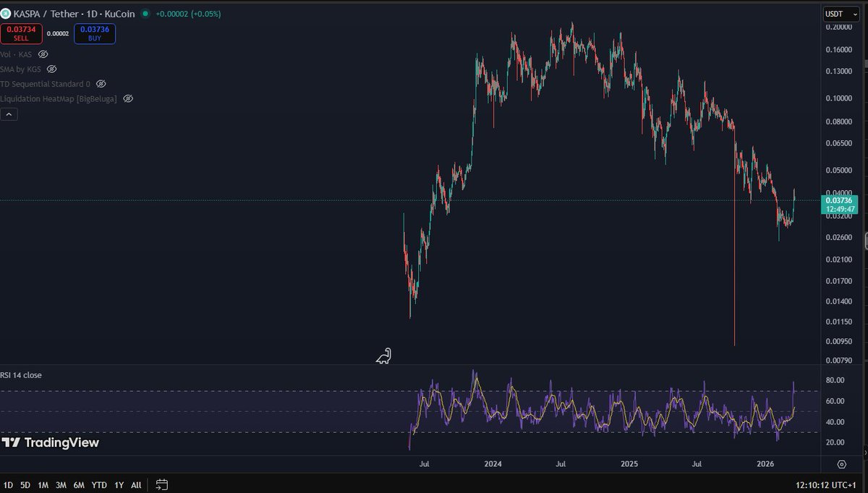Select the 3M date range
Screen dimensions: 868x493
coord(61,485)
